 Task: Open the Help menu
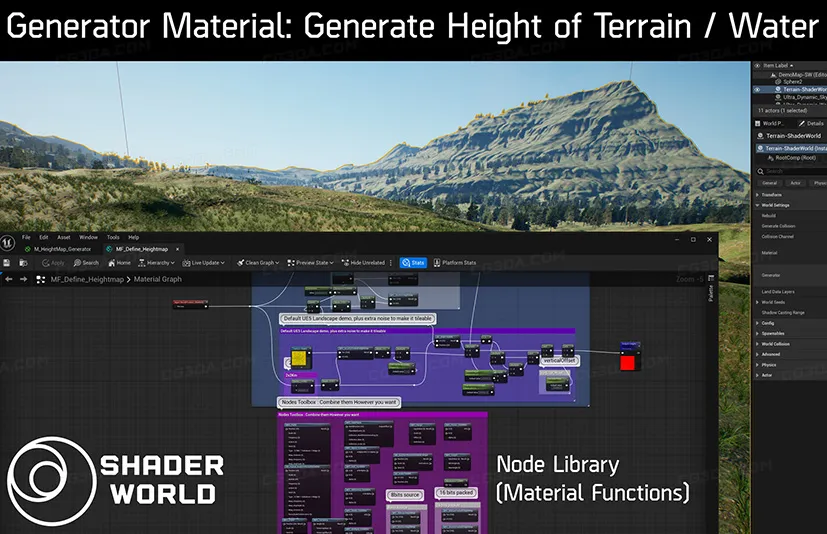[x=134, y=237]
